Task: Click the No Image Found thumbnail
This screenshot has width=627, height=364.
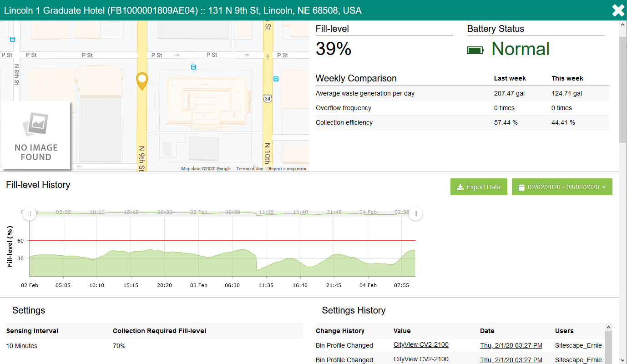Action: [35, 135]
